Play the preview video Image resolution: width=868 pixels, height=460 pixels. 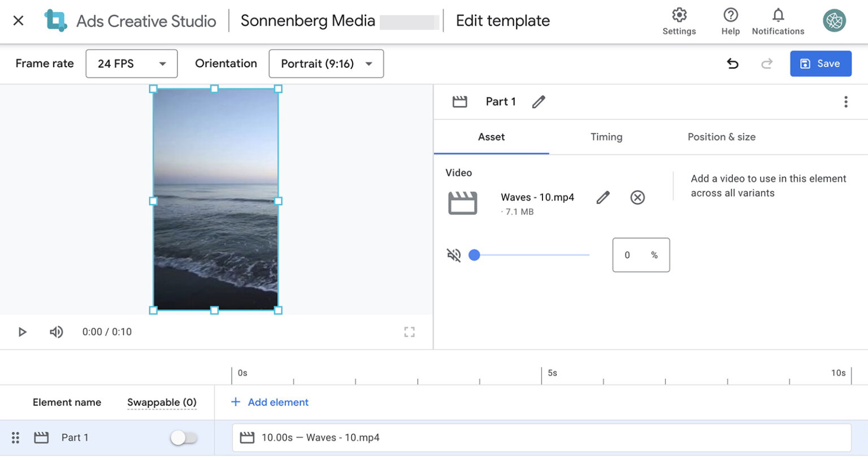[22, 332]
